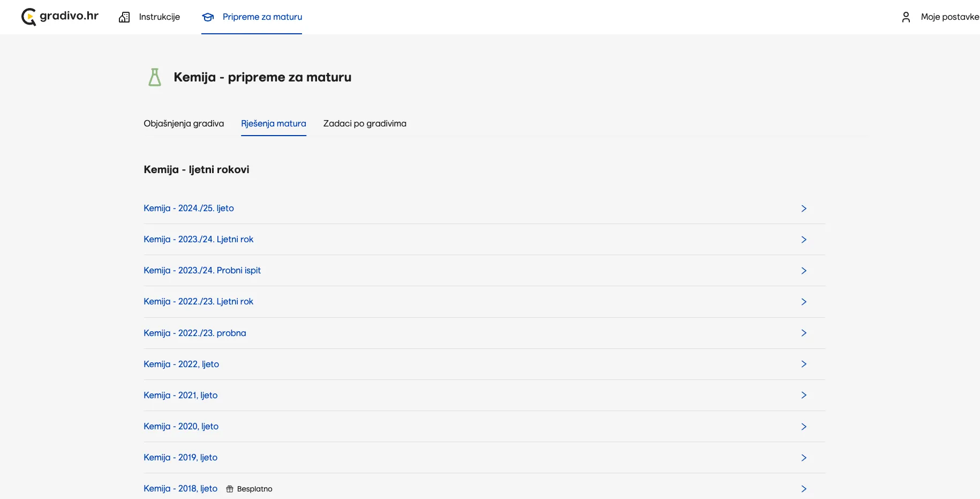Image resolution: width=980 pixels, height=499 pixels.
Task: Click chevron on 2023./24. Ljetni rok row
Action: [x=804, y=240]
